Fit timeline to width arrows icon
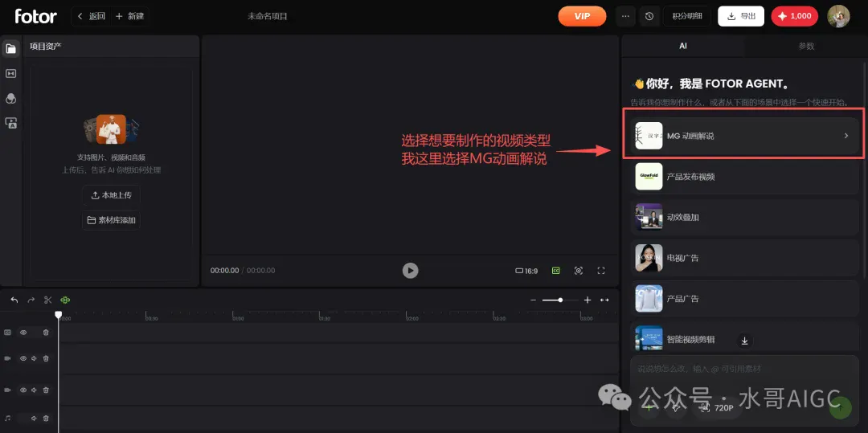The width and height of the screenshot is (868, 433). click(604, 300)
